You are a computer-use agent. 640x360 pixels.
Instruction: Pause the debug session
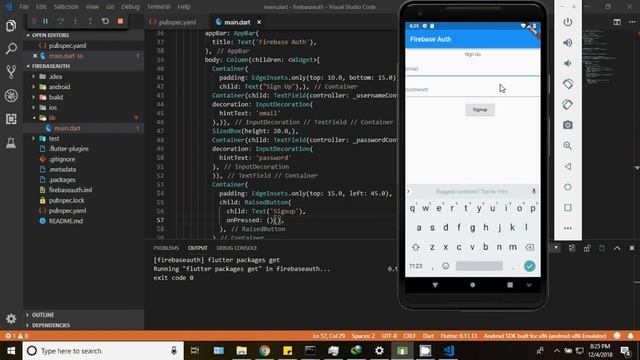click(45, 21)
